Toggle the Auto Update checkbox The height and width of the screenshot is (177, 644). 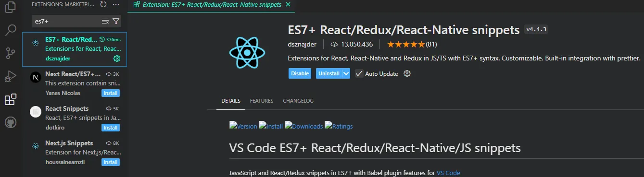[359, 73]
